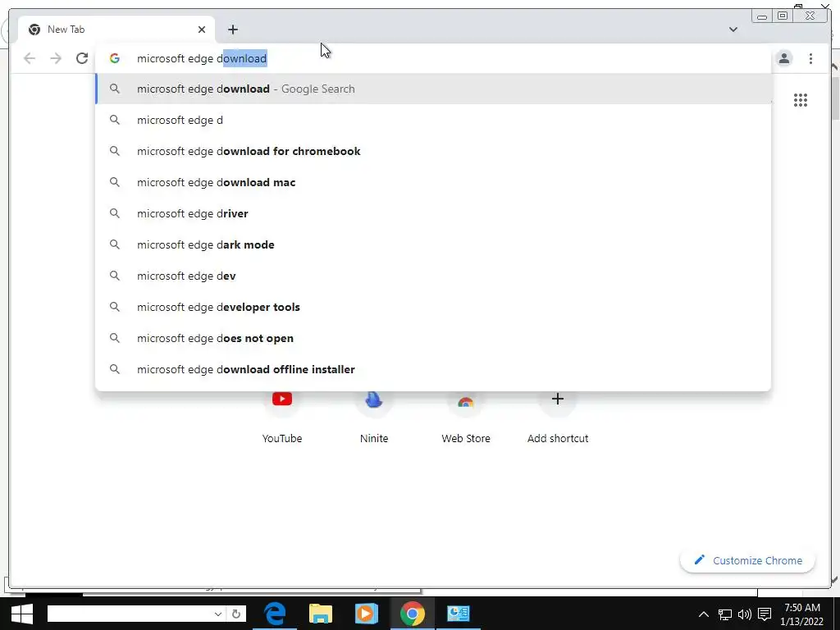This screenshot has height=630, width=840.
Task: Open the media player taskbar icon
Action: (x=367, y=614)
